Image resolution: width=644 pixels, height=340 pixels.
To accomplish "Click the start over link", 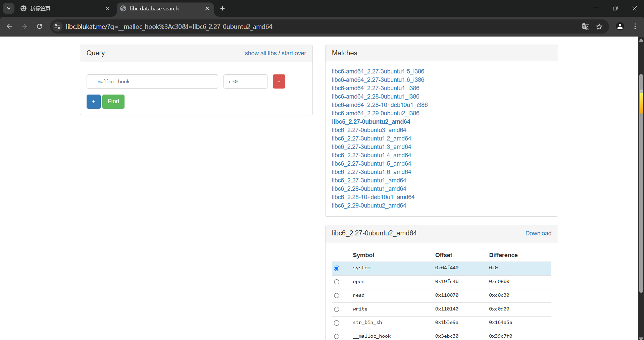I will [x=294, y=53].
